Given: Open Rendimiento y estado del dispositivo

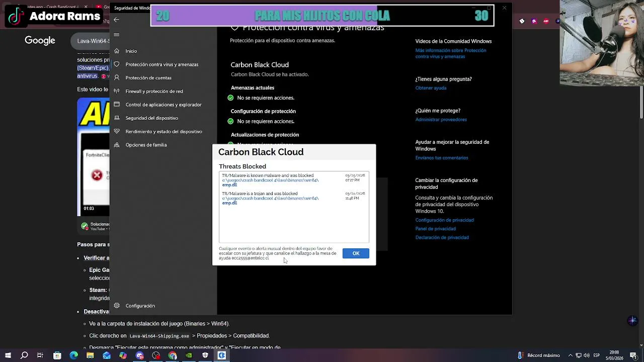Looking at the screenshot, I should click(x=164, y=132).
